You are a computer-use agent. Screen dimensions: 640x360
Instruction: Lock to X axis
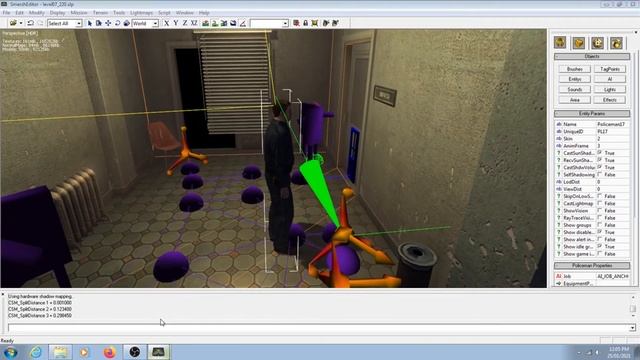pyautogui.click(x=167, y=23)
